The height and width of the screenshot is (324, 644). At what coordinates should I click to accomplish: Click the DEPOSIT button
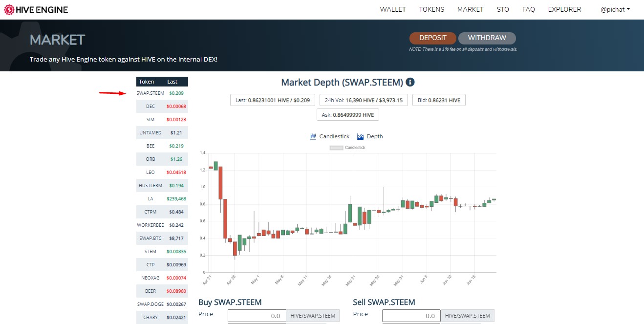[x=433, y=38]
